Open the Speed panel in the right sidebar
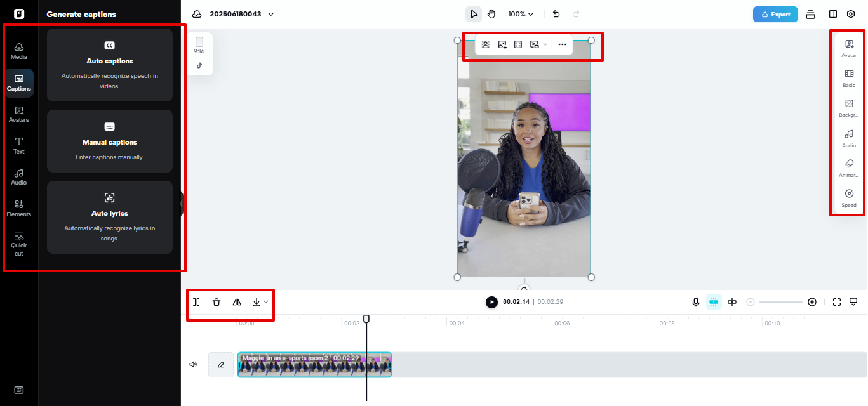 pos(848,197)
